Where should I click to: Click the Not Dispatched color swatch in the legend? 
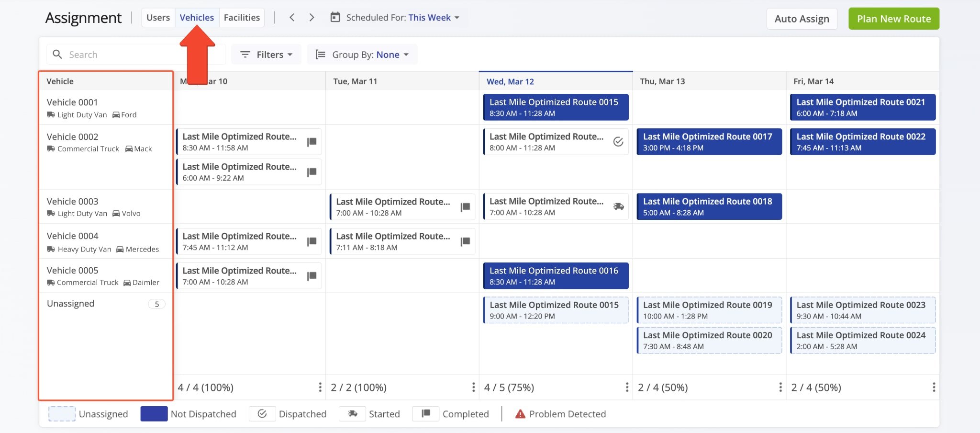(x=154, y=413)
